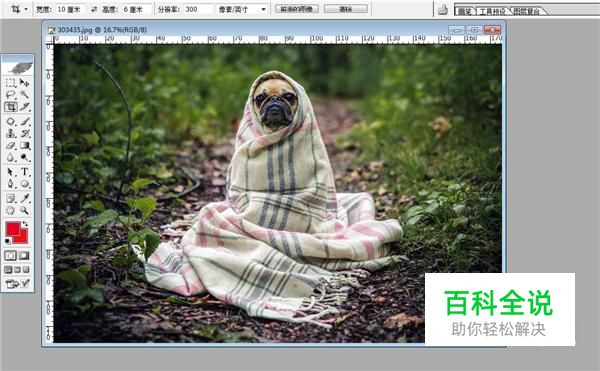The height and width of the screenshot is (371, 600).
Task: Select the Blur tool
Action: 11,158
